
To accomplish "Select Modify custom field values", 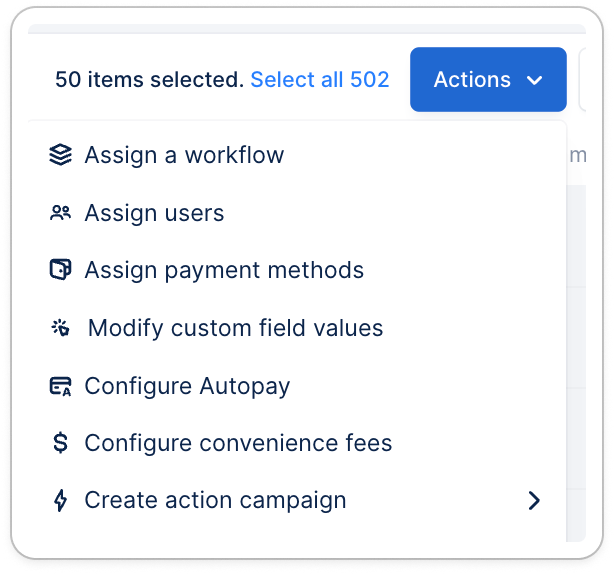I will [x=235, y=328].
